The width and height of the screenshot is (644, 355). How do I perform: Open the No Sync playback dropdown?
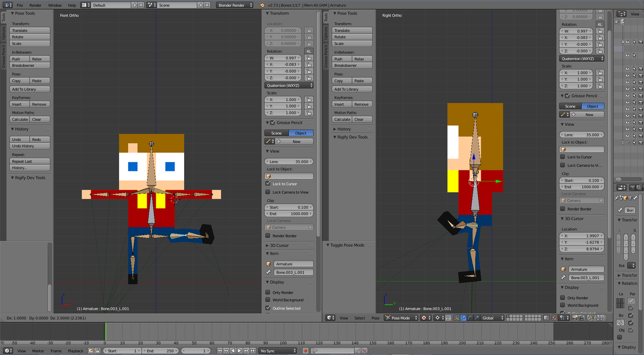click(x=277, y=351)
